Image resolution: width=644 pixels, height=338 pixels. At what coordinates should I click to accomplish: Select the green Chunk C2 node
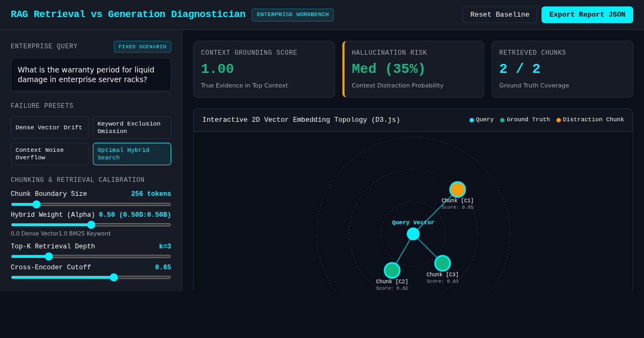tap(392, 270)
